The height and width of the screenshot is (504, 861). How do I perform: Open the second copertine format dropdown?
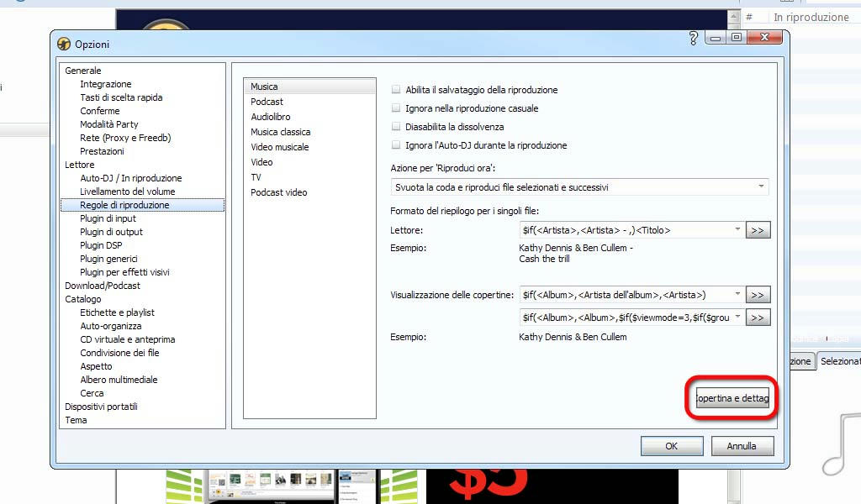point(737,317)
